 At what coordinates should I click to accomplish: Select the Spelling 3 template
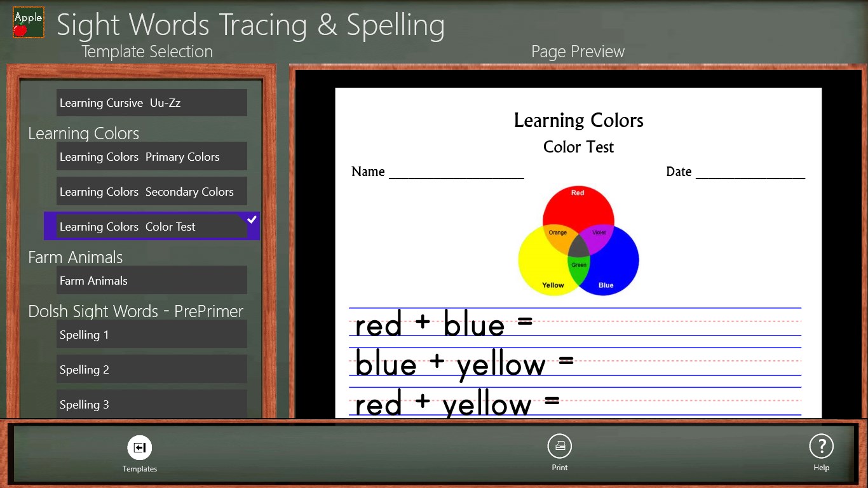pos(151,404)
